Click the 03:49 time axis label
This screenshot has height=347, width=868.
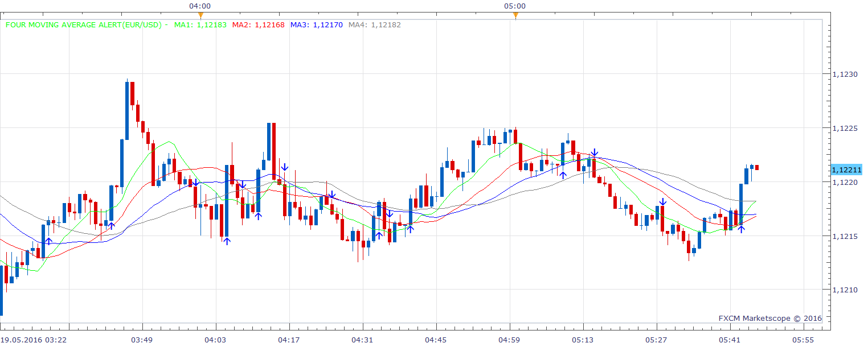click(142, 340)
